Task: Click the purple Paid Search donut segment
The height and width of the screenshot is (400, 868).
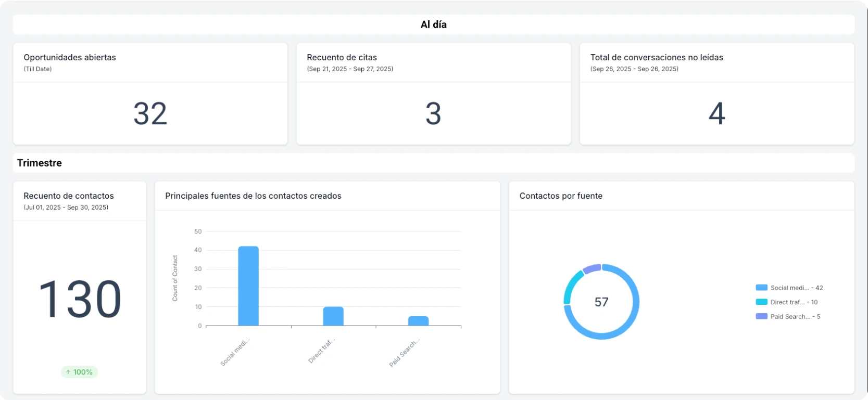Action: tap(592, 268)
